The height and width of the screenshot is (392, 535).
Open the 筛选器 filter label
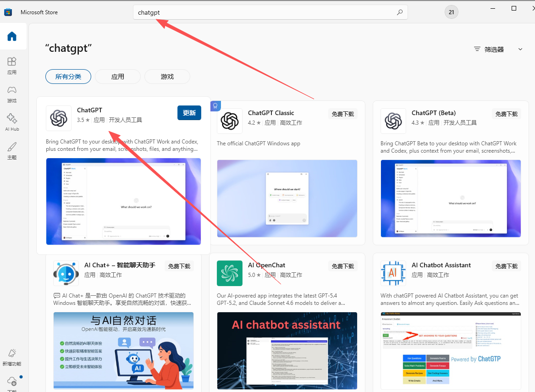494,50
